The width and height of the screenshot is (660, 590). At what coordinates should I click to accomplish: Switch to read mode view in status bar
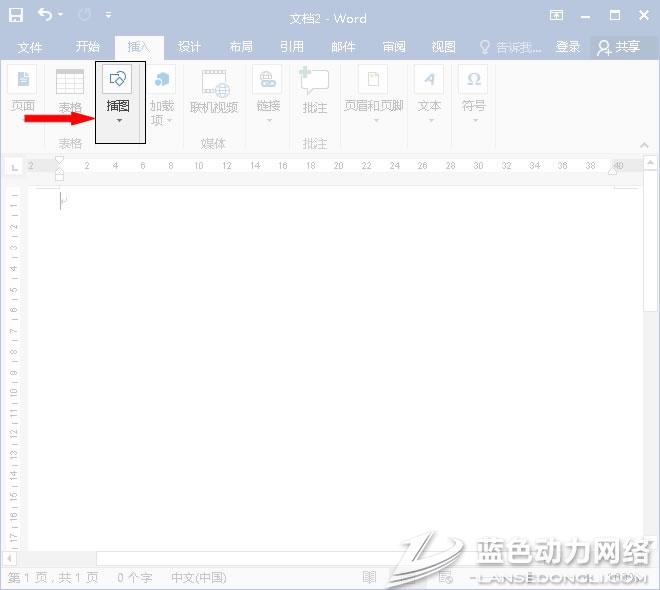click(369, 577)
